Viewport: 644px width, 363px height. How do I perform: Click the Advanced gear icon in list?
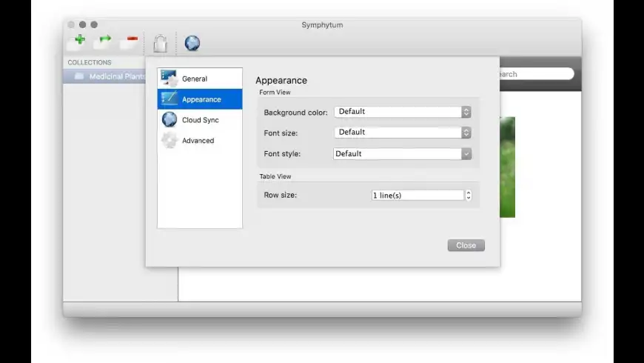[x=170, y=140]
